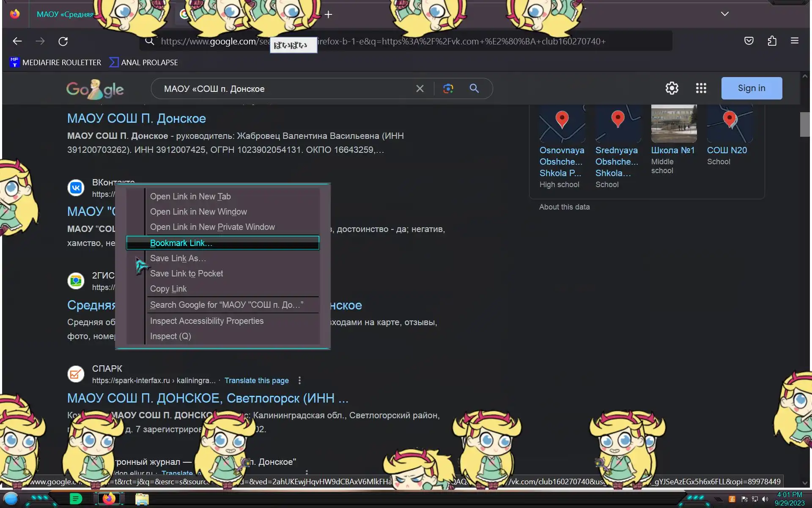Open Firefox hamburger application menu
Image resolution: width=812 pixels, height=508 pixels.
click(794, 41)
